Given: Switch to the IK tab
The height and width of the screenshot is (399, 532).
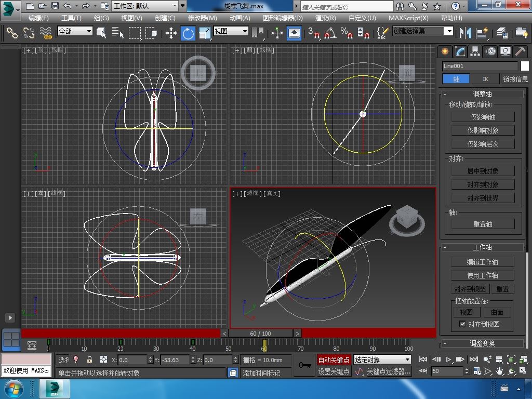Looking at the screenshot, I should pyautogui.click(x=485, y=79).
